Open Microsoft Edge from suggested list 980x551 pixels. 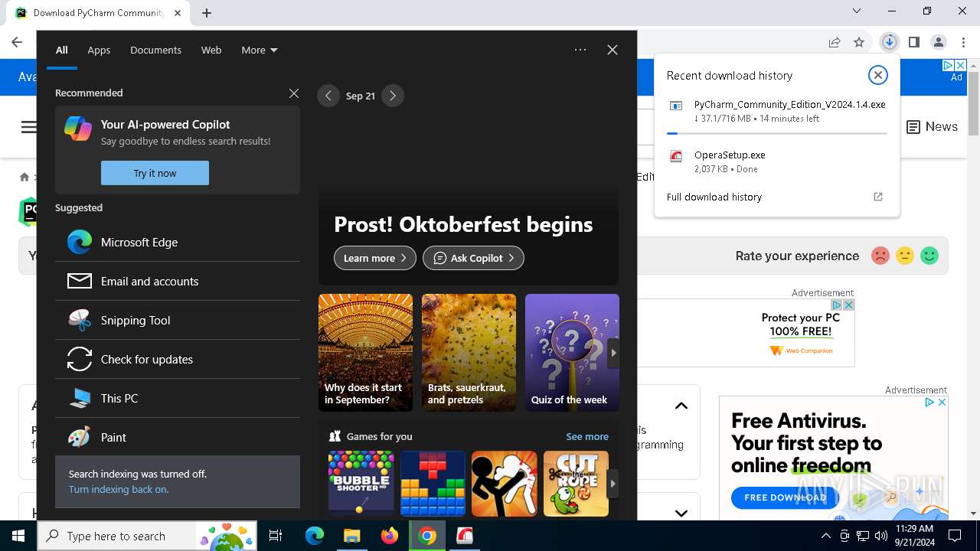[178, 242]
